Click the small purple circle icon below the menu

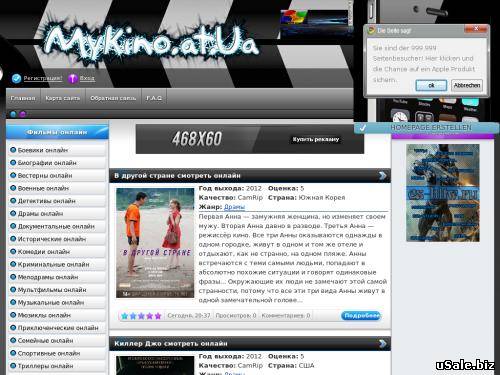[x=22, y=114]
